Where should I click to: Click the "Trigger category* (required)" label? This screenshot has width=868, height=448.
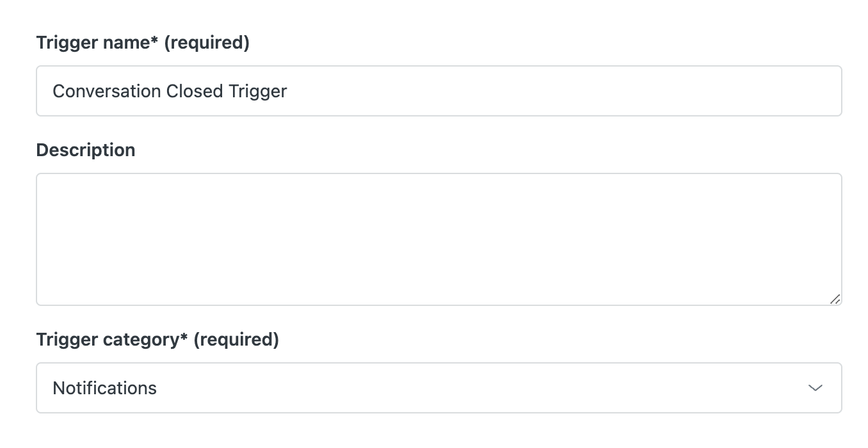click(x=157, y=340)
